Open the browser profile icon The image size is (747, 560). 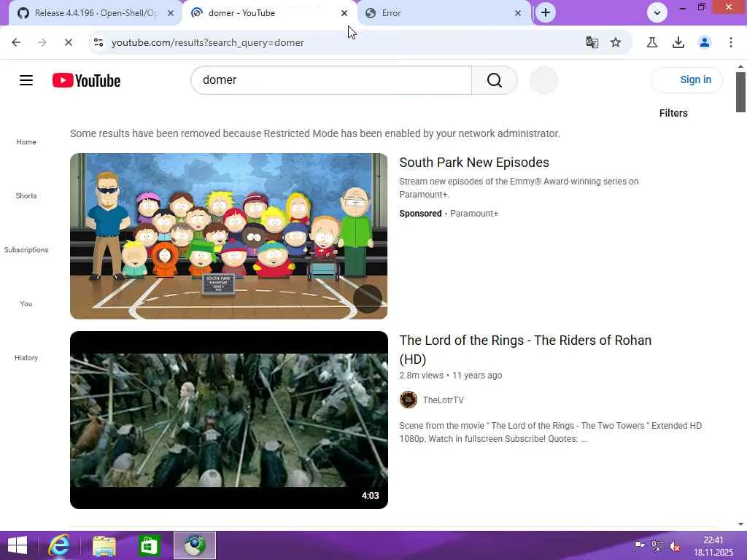[x=705, y=42]
